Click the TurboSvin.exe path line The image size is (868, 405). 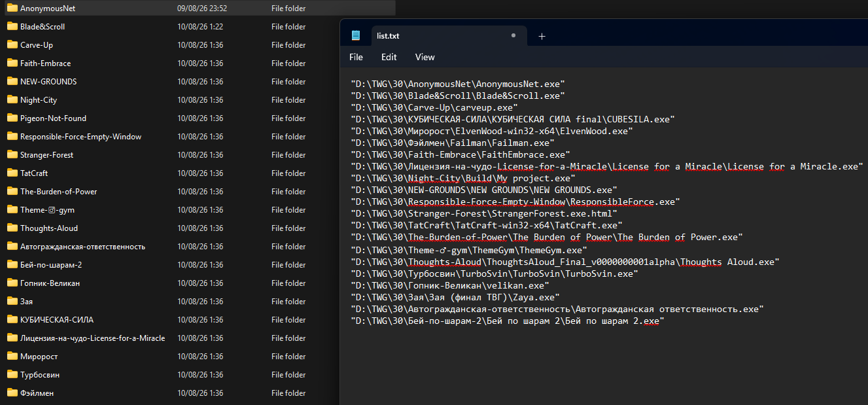494,274
